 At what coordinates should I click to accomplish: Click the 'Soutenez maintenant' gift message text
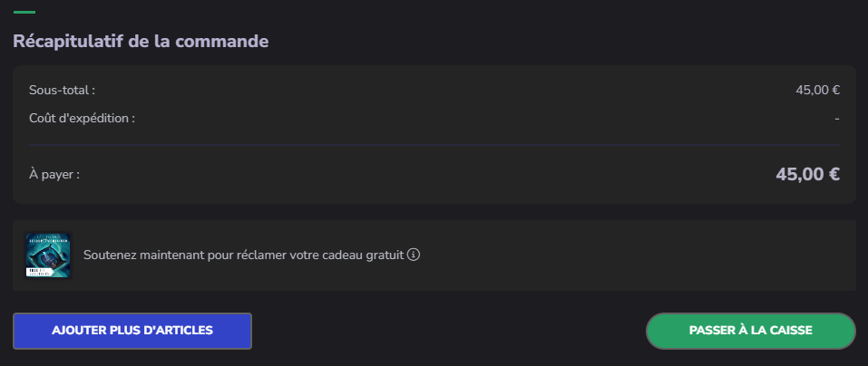click(242, 255)
